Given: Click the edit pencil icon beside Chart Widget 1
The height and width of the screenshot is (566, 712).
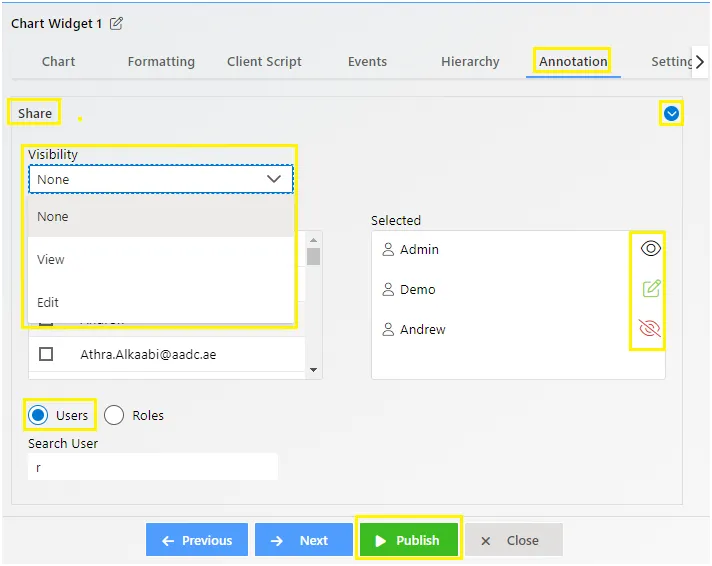Looking at the screenshot, I should 116,23.
